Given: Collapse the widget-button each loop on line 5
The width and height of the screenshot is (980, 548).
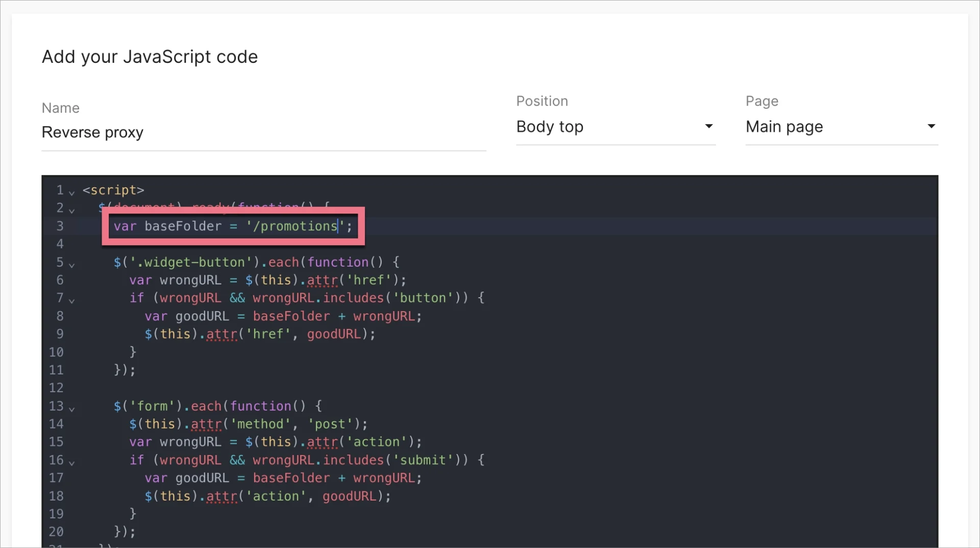Looking at the screenshot, I should (x=72, y=265).
